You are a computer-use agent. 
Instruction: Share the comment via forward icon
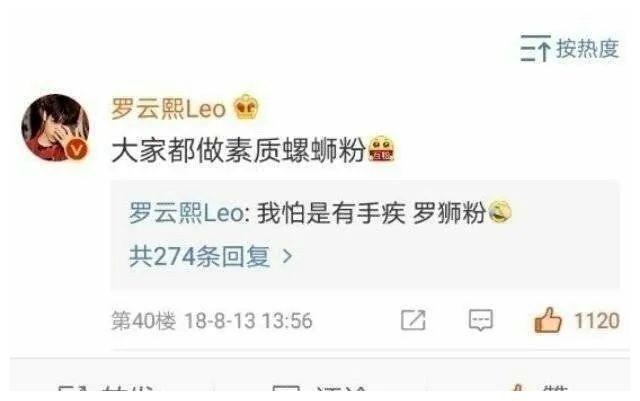coord(413,320)
